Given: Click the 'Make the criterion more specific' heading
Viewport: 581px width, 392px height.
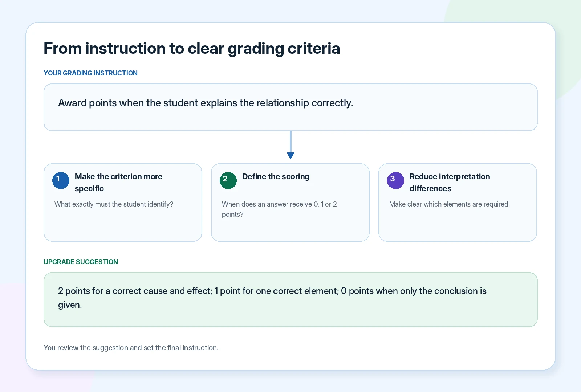Looking at the screenshot, I should tap(118, 183).
